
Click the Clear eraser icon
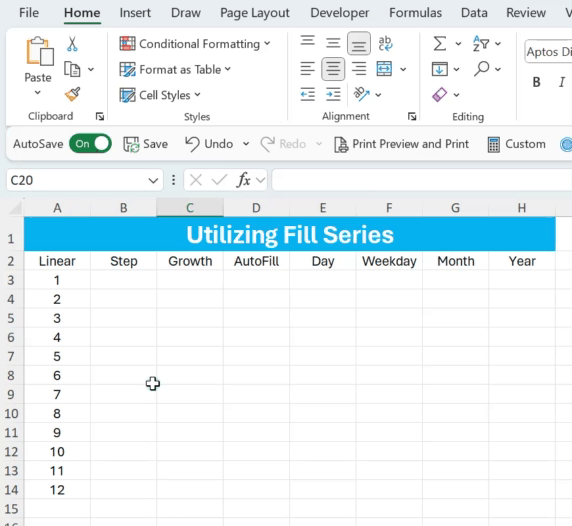[439, 94]
